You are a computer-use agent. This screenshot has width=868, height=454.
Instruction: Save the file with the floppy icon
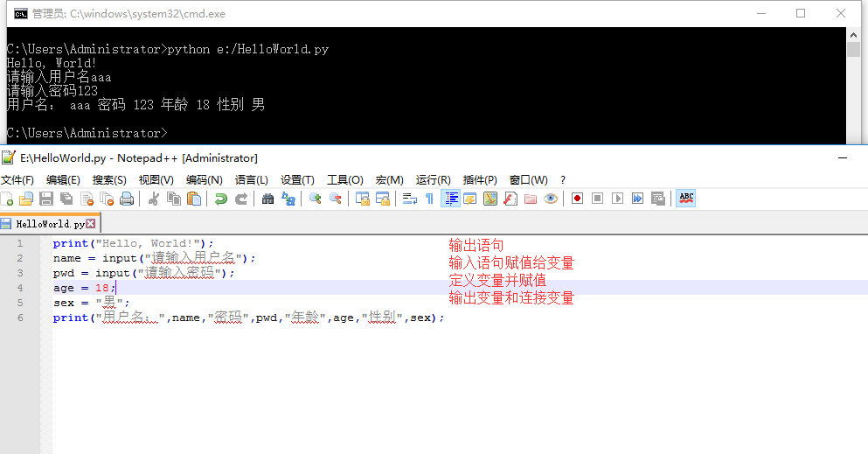tap(46, 199)
